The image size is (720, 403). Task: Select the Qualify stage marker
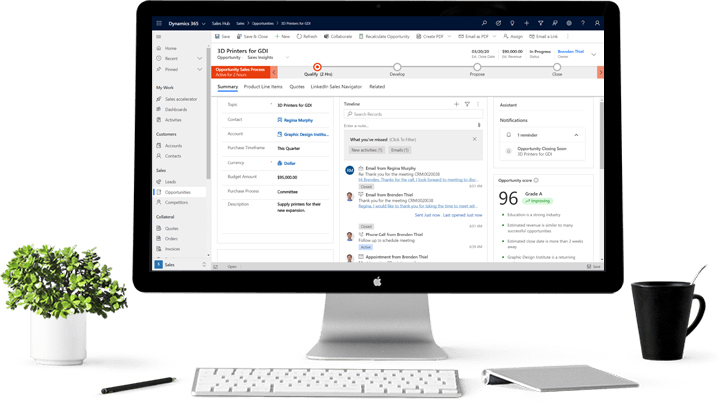click(x=317, y=67)
